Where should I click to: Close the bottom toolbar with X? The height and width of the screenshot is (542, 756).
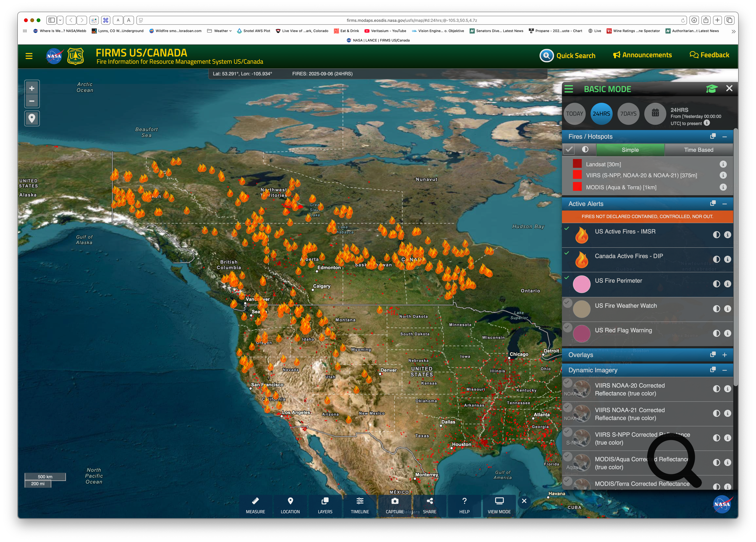(524, 501)
